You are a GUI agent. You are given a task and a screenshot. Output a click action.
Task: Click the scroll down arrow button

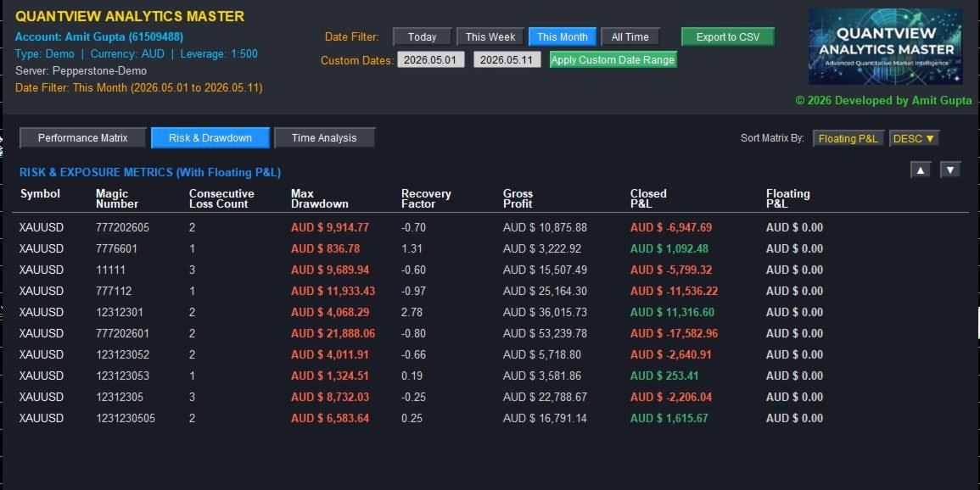tap(950, 170)
